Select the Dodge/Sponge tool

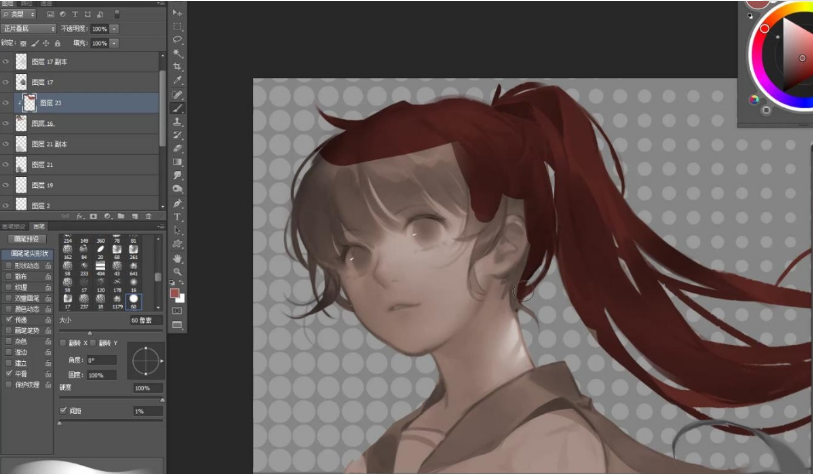(x=177, y=189)
